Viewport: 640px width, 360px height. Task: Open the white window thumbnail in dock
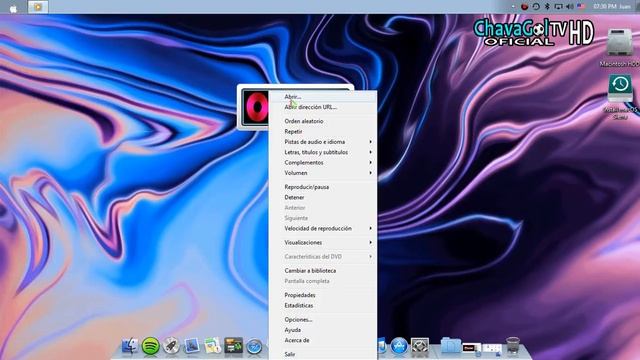pyautogui.click(x=492, y=348)
